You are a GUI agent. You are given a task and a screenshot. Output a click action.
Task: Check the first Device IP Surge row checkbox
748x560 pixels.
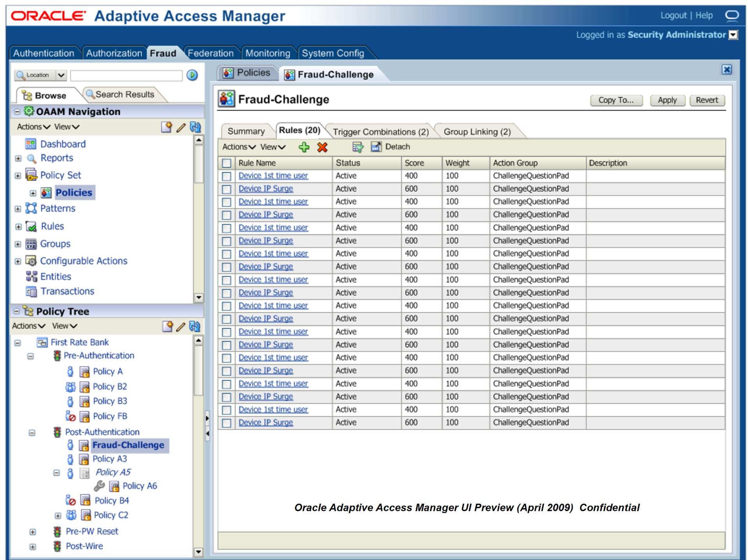226,189
